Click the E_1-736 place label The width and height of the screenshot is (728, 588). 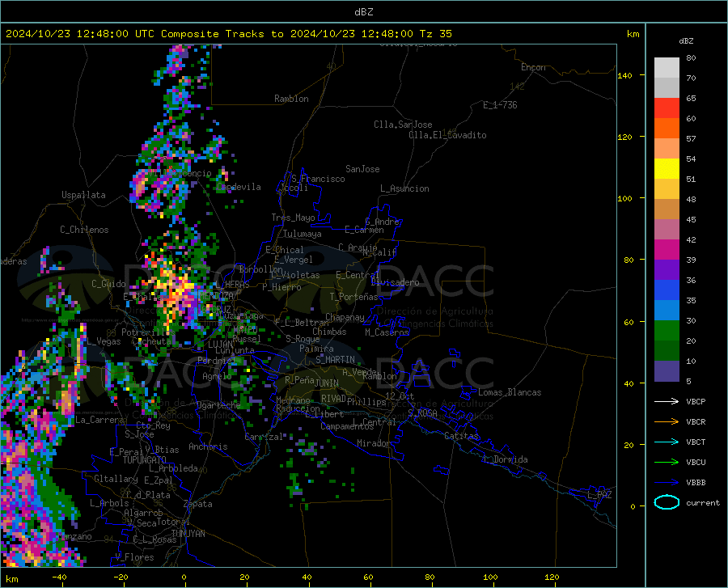[x=500, y=105]
